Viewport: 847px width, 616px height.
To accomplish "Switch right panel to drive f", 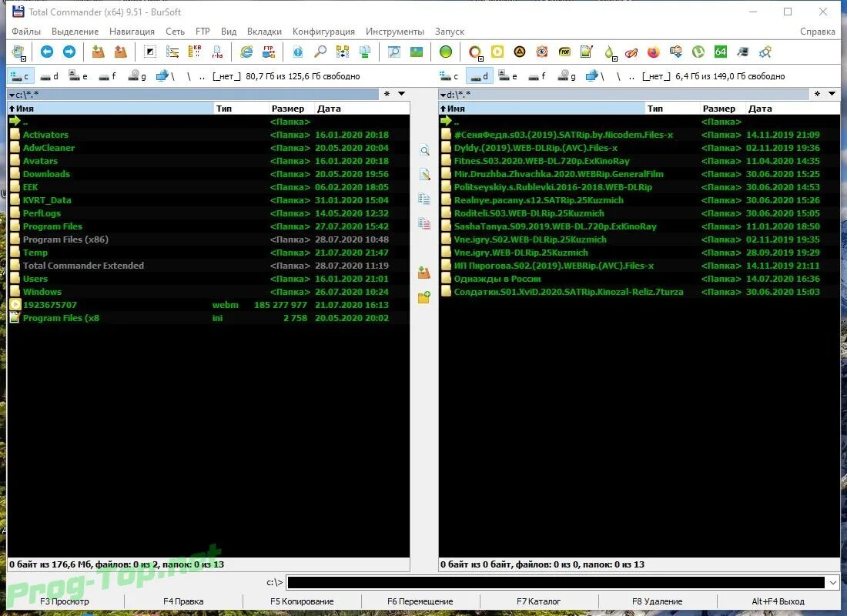I will tap(537, 76).
